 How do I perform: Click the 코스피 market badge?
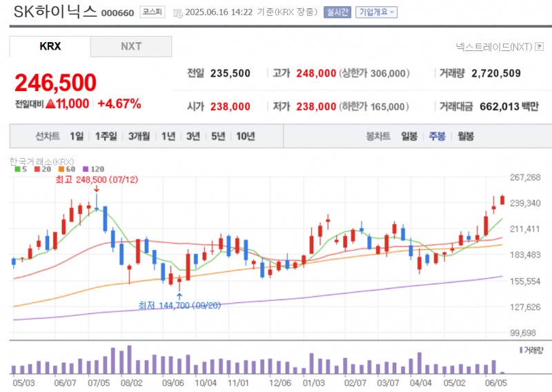(x=152, y=12)
